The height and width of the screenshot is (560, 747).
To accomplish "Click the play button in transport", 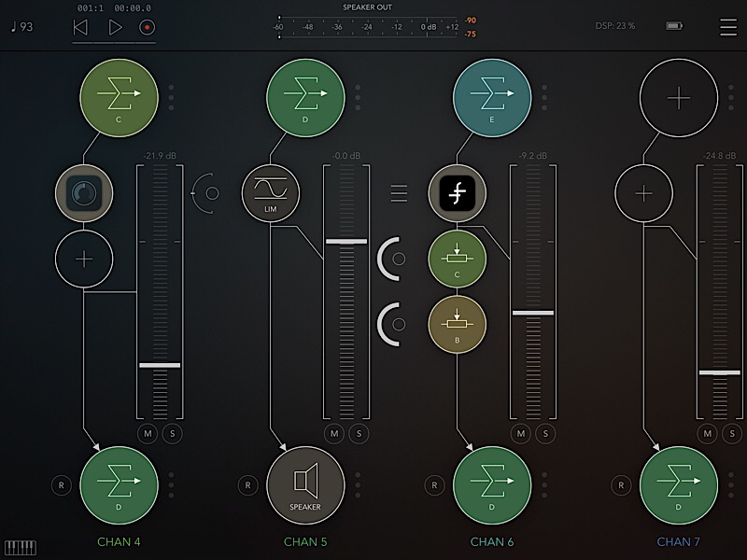I will coord(115,27).
